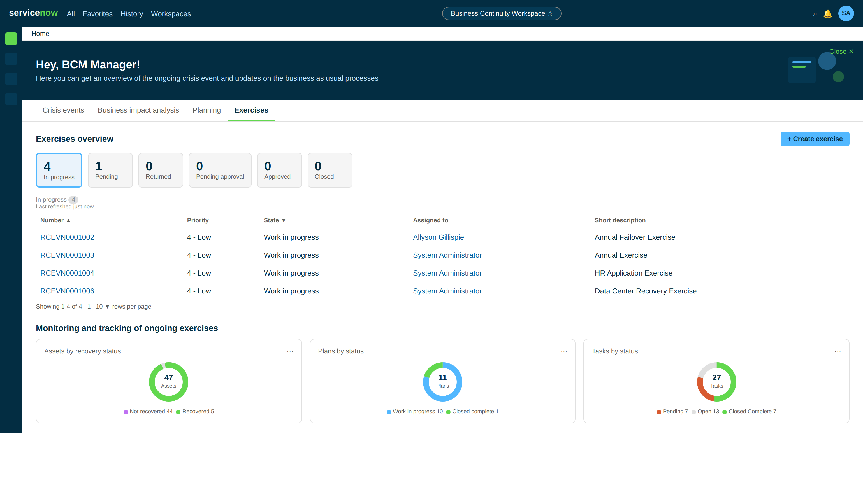Click Data Center Recovery Exercise description
This screenshot has height=504, width=863.
645,291
